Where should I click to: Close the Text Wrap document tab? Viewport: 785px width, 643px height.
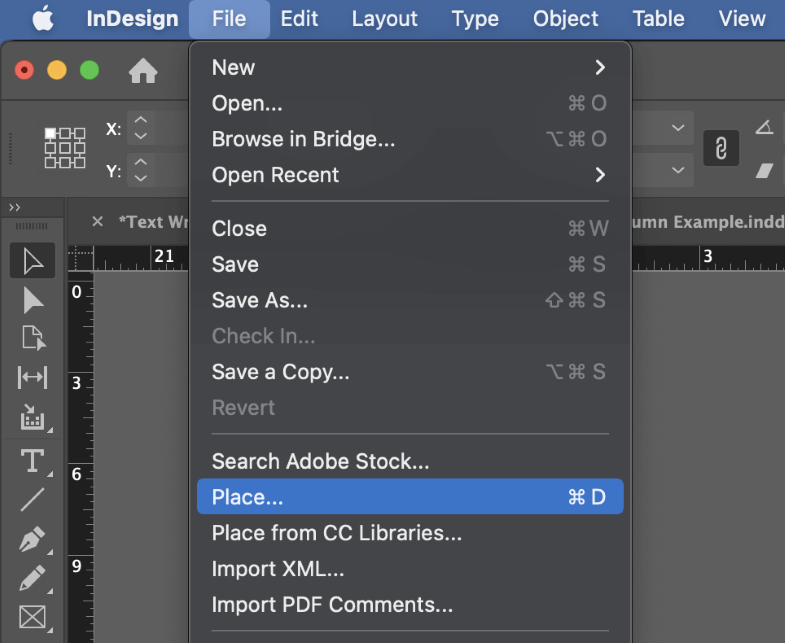pos(98,221)
